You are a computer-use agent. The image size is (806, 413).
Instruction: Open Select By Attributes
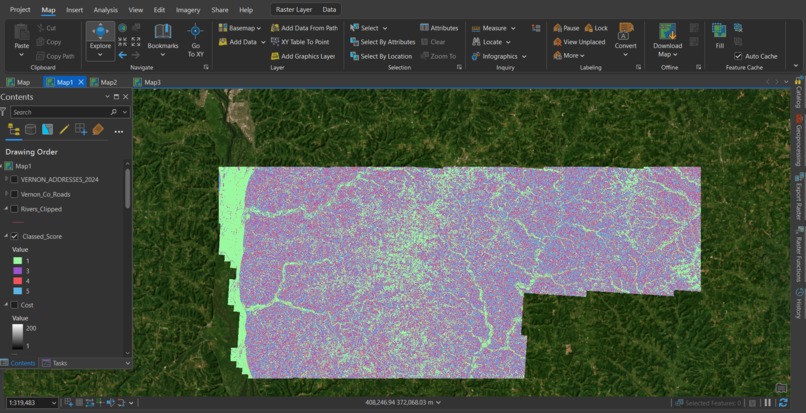pos(382,42)
